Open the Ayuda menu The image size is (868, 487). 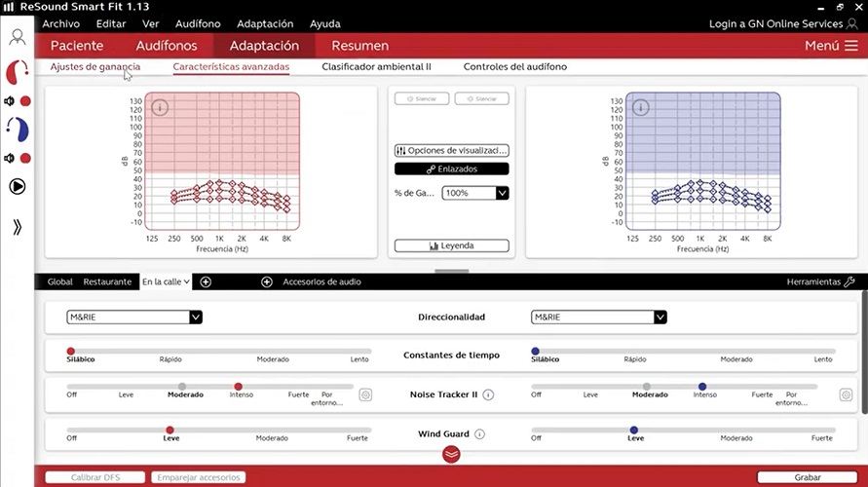pos(325,23)
